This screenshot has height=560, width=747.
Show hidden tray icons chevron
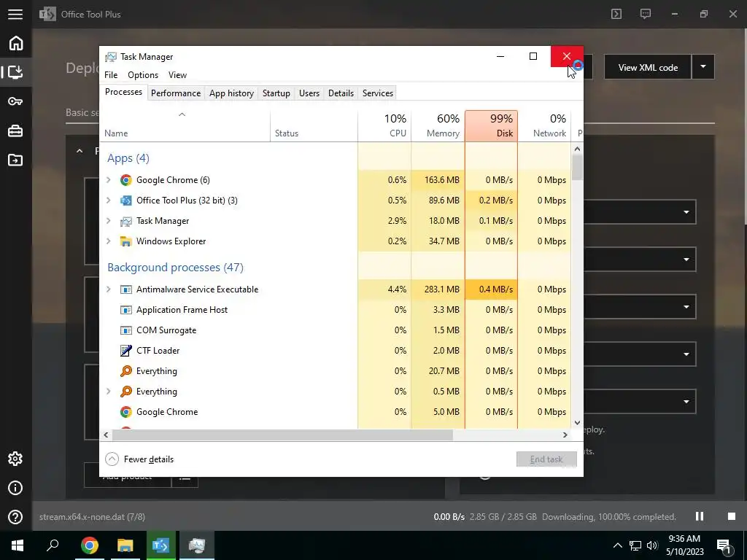(617, 545)
